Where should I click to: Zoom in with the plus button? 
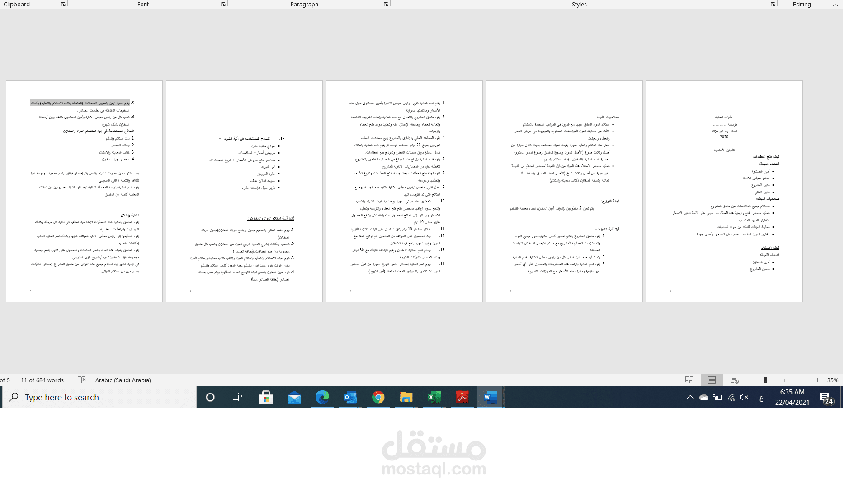[x=817, y=380]
